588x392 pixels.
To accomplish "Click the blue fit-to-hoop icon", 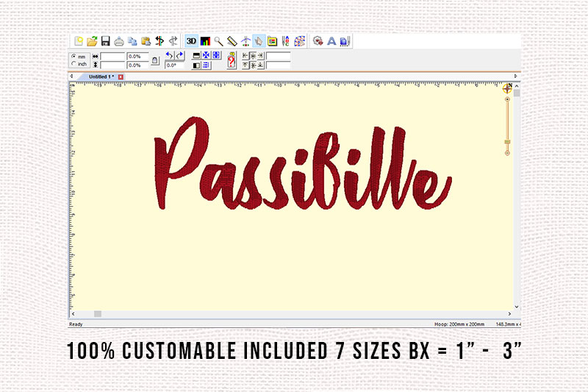I will click(216, 55).
